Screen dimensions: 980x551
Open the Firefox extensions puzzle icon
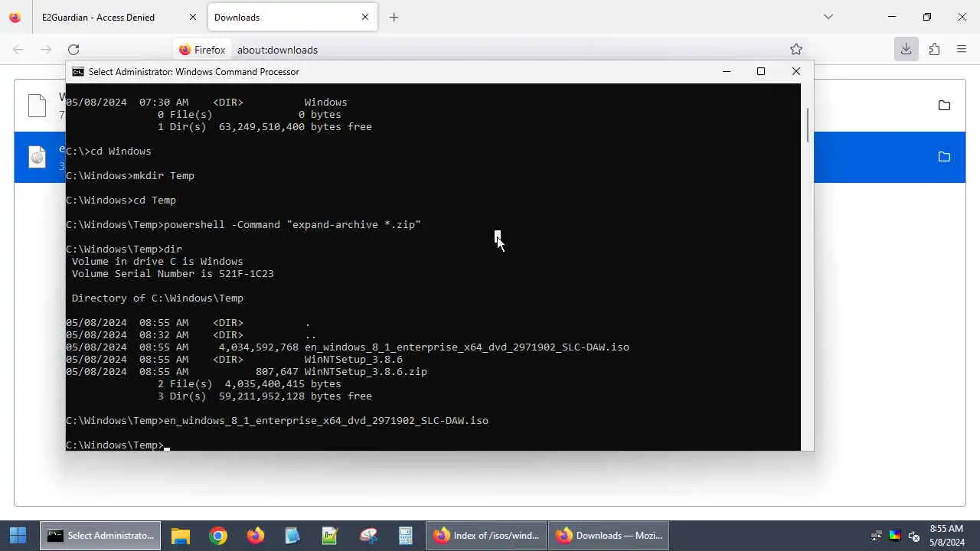tap(934, 50)
